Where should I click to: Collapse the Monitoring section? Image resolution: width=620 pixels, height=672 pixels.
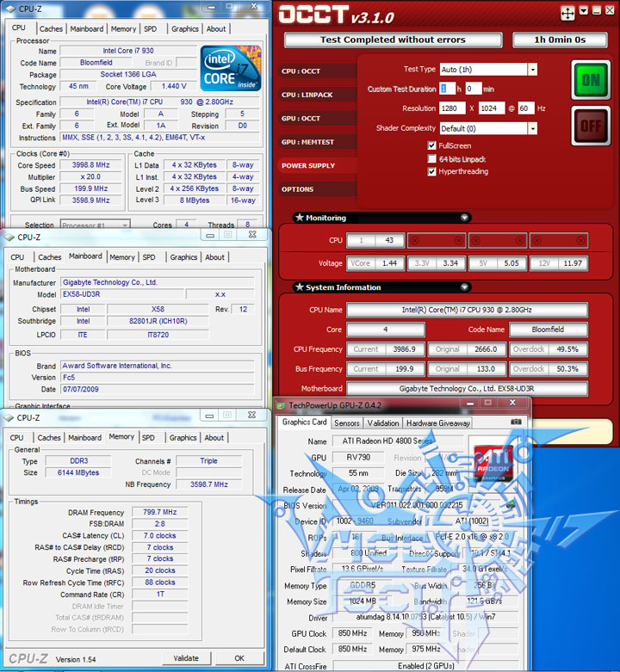coord(464,218)
